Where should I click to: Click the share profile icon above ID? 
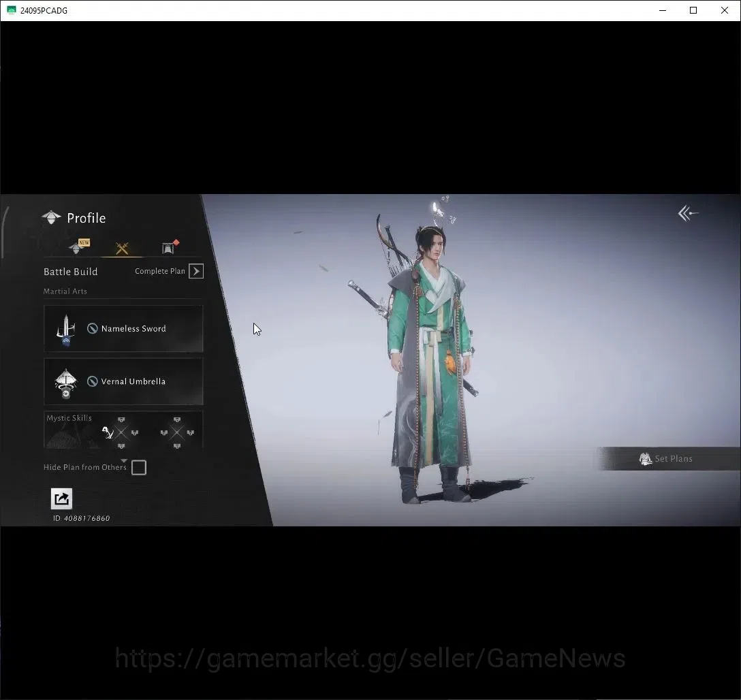[61, 499]
